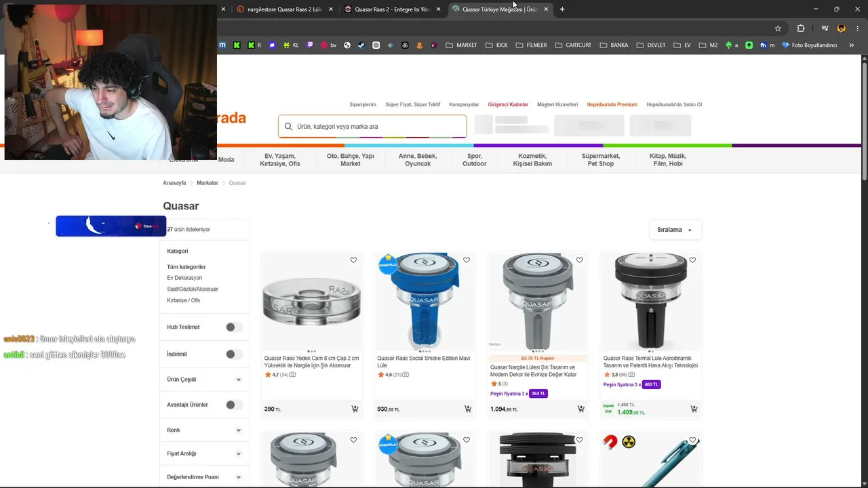Open the Quasar Raas Yedek Cam product image

click(312, 301)
